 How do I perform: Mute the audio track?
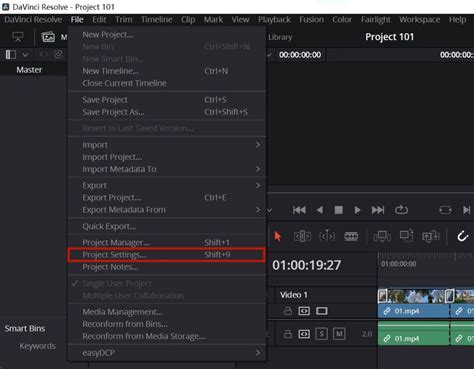click(339, 334)
